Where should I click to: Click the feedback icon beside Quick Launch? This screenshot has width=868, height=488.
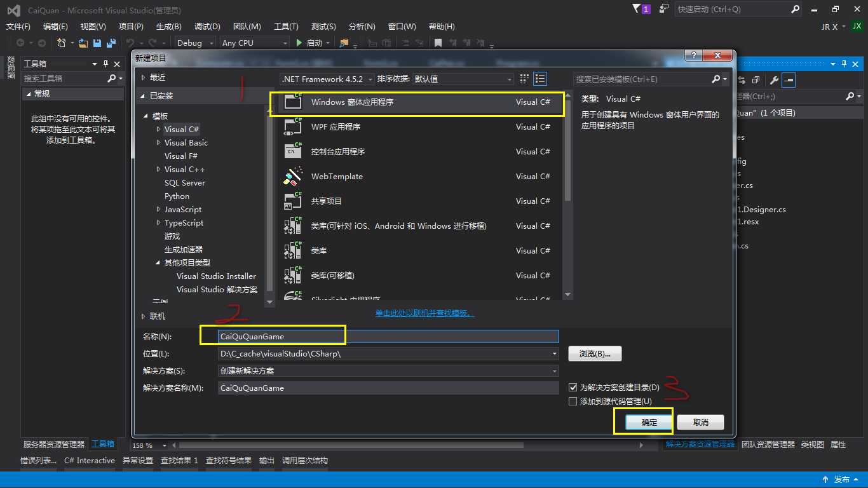click(x=664, y=9)
